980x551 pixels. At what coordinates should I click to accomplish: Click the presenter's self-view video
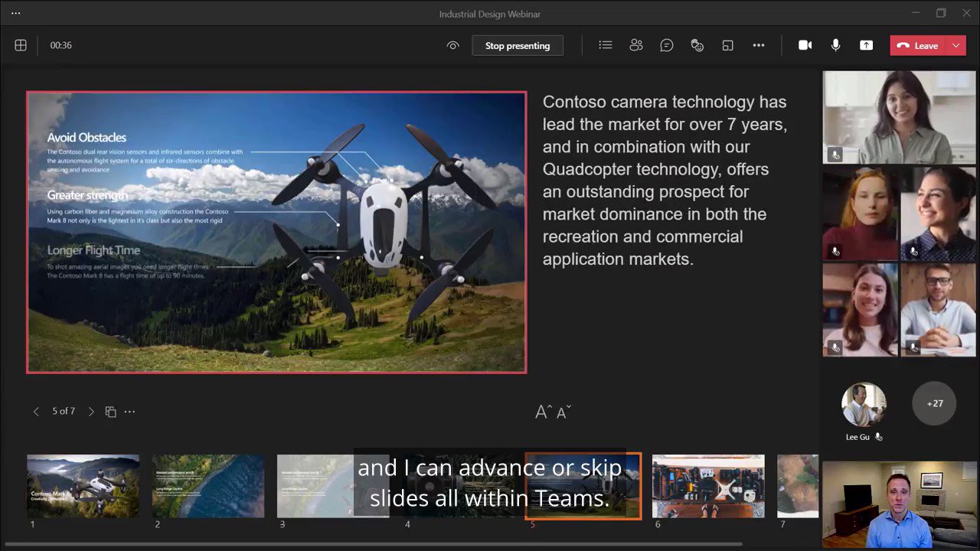(900, 504)
